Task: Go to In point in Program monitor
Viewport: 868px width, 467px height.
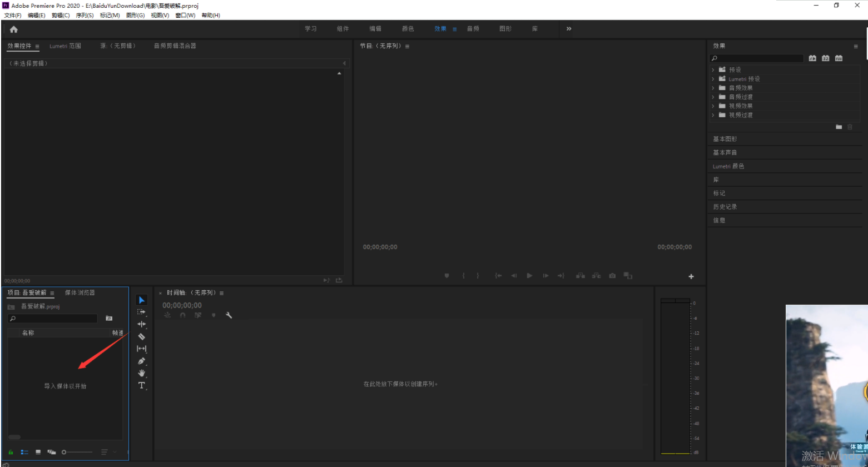Action: tap(498, 276)
